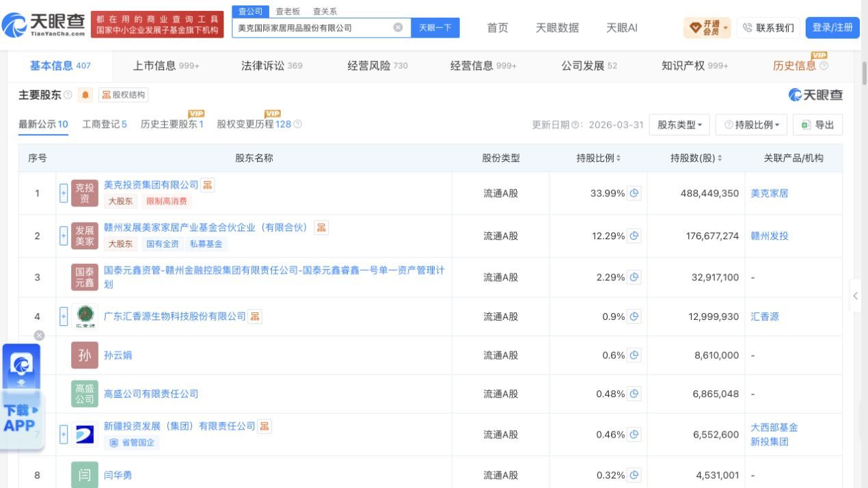The height and width of the screenshot is (488, 868).
Task: Clear the company search field
Action: tap(398, 27)
